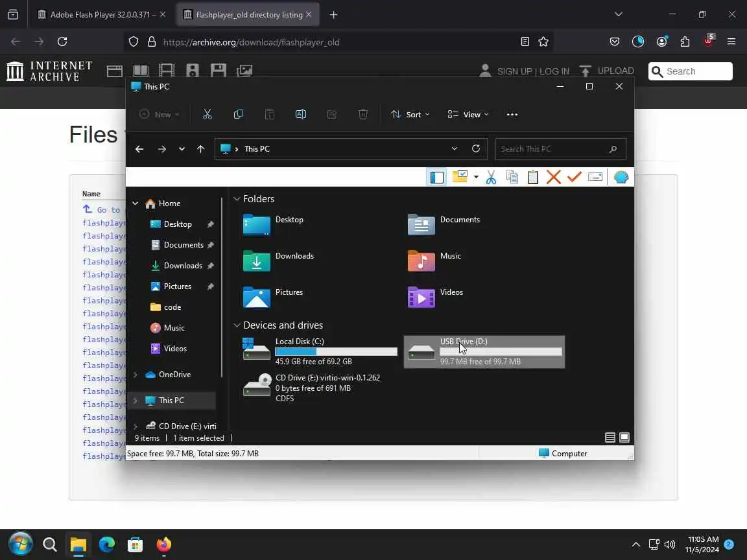Go up one folder level

[200, 149]
